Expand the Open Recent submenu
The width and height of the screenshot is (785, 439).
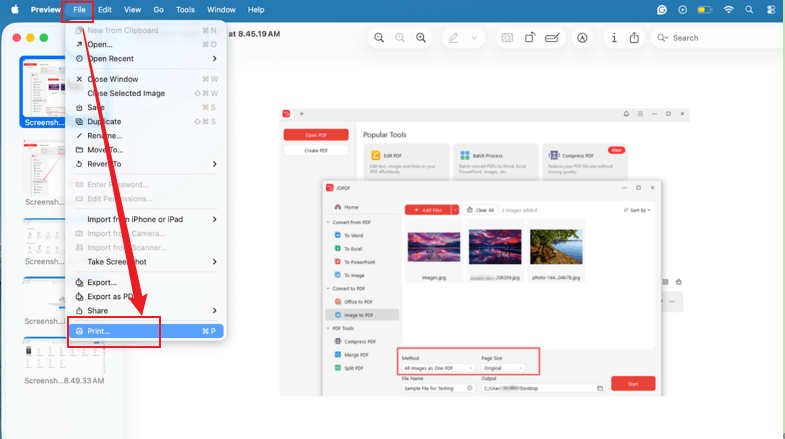pyautogui.click(x=146, y=59)
